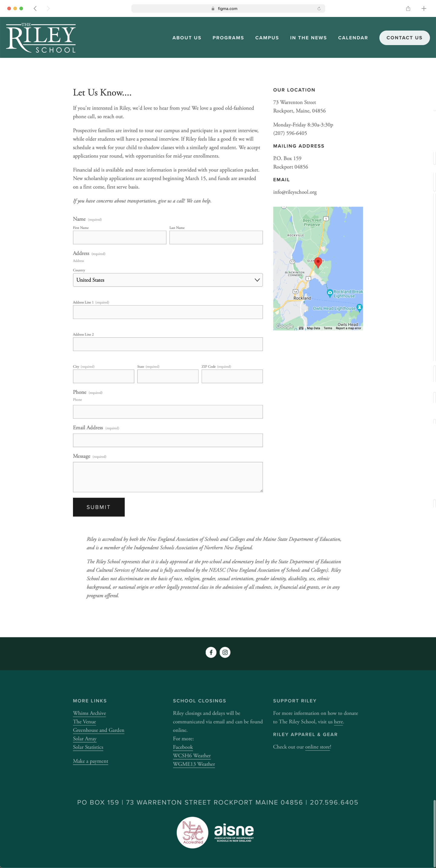The height and width of the screenshot is (868, 436).
Task: Add a new tab with plus icon
Action: pos(424,8)
